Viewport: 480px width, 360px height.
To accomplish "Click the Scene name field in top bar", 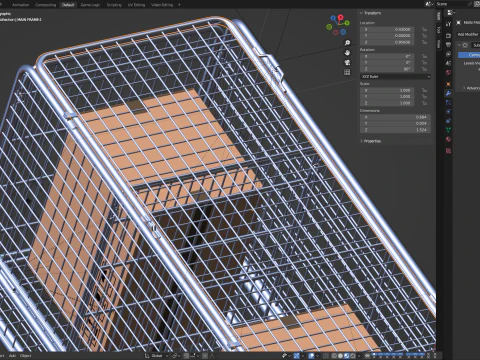I will click(x=451, y=4).
